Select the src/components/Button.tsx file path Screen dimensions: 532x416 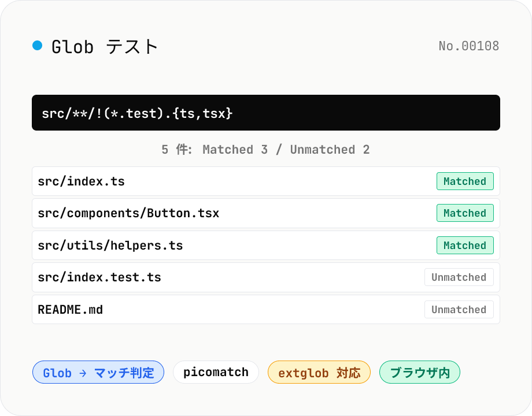(x=128, y=213)
